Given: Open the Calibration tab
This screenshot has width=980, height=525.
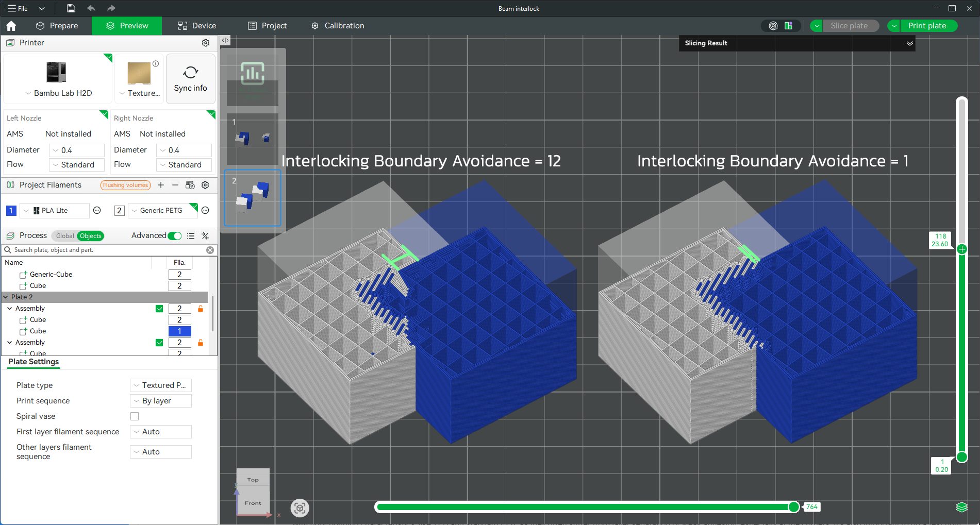Looking at the screenshot, I should [338, 26].
